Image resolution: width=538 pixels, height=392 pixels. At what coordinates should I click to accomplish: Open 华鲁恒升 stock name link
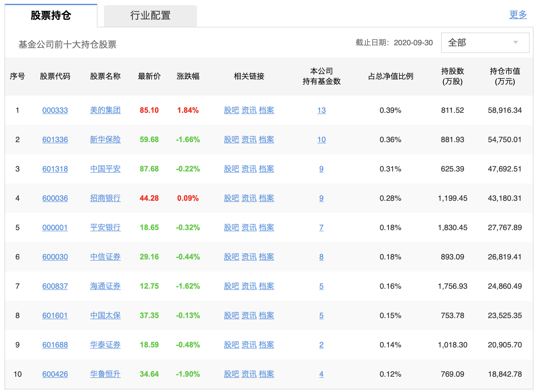[x=105, y=374]
